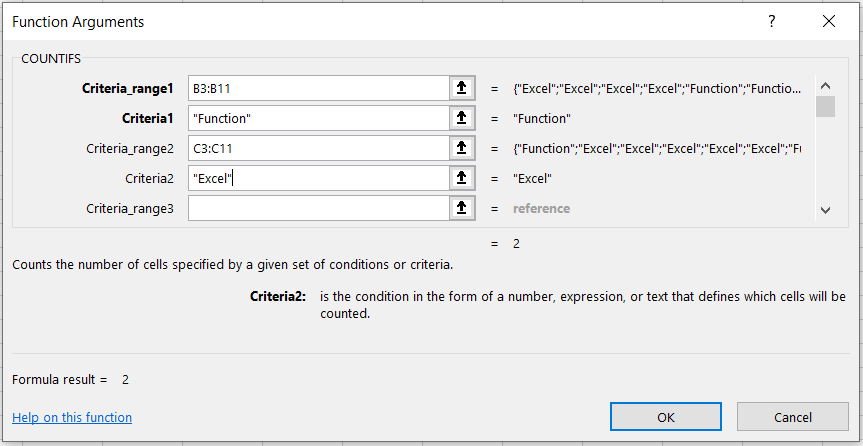This screenshot has height=446, width=863.
Task: Click the Criteria1 range selector arrow icon
Action: click(x=461, y=119)
